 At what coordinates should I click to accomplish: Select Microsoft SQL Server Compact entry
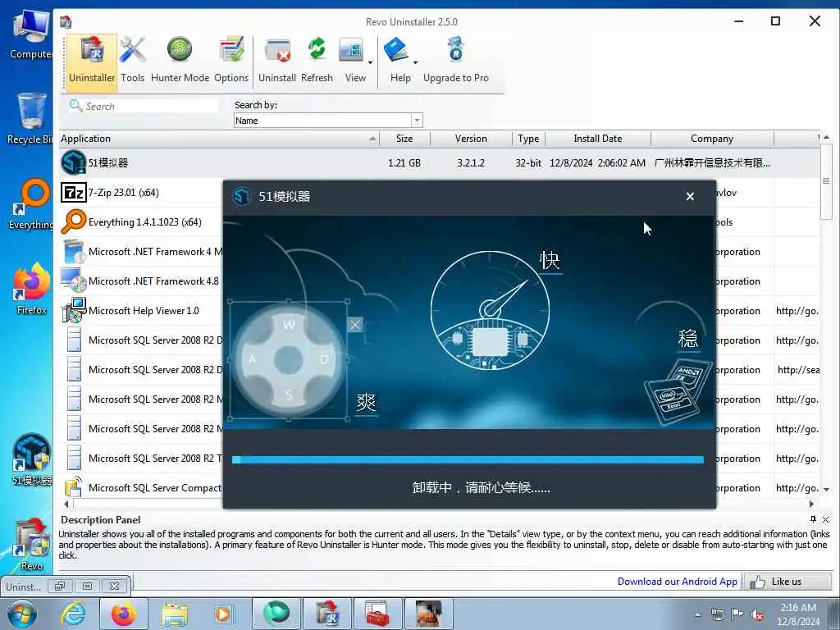(155, 487)
